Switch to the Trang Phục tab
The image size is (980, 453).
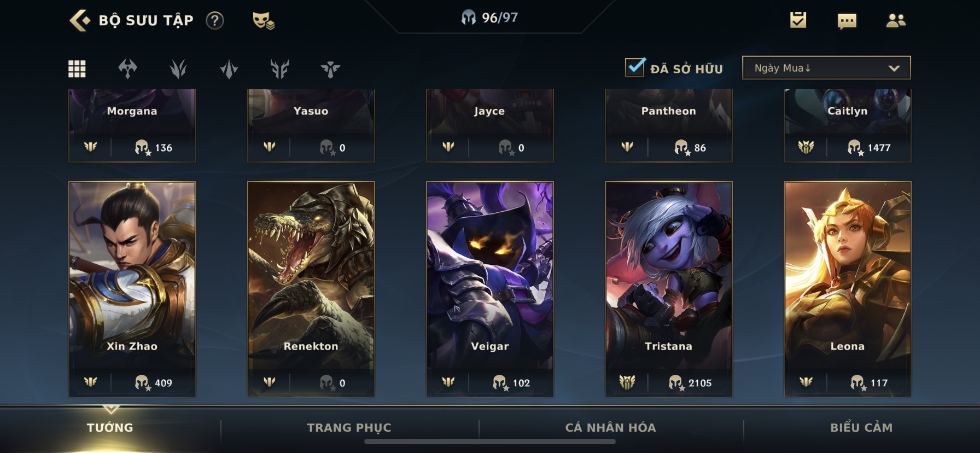349,428
